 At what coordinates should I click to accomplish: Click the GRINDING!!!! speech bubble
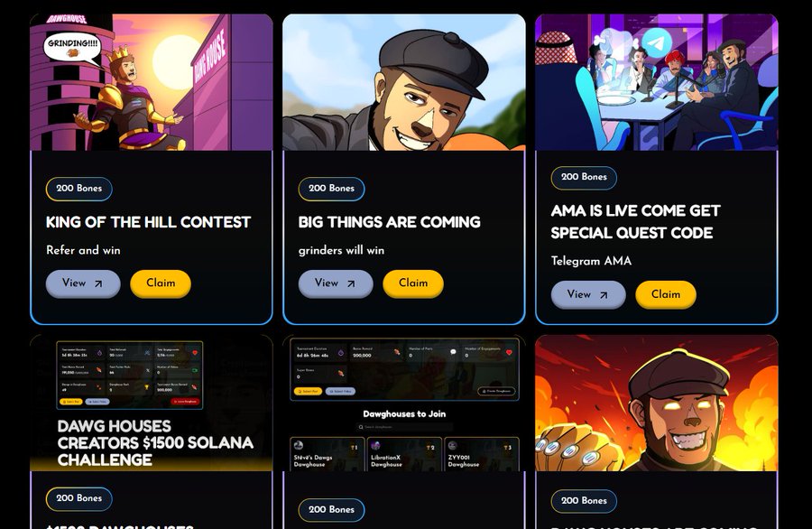[x=73, y=48]
